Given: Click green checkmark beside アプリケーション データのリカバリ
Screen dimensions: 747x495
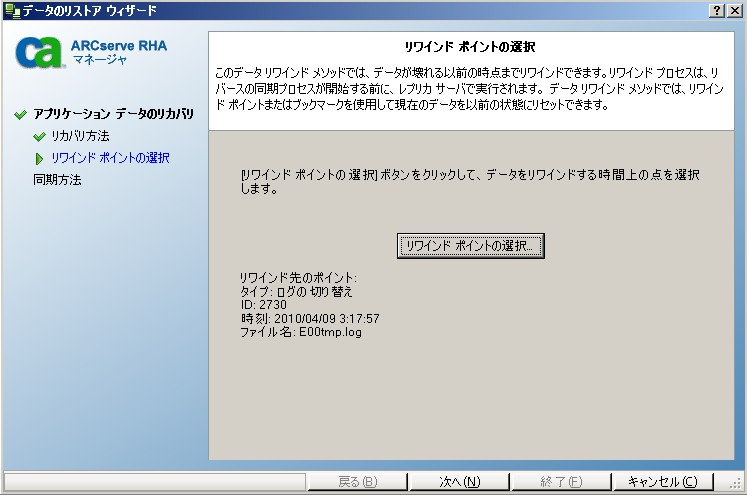Looking at the screenshot, I should (x=20, y=115).
